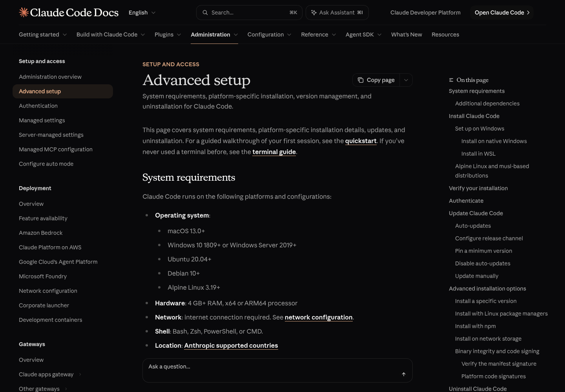This screenshot has height=392, width=565.
Task: Jump to Verify your installation section
Action: pos(478,188)
